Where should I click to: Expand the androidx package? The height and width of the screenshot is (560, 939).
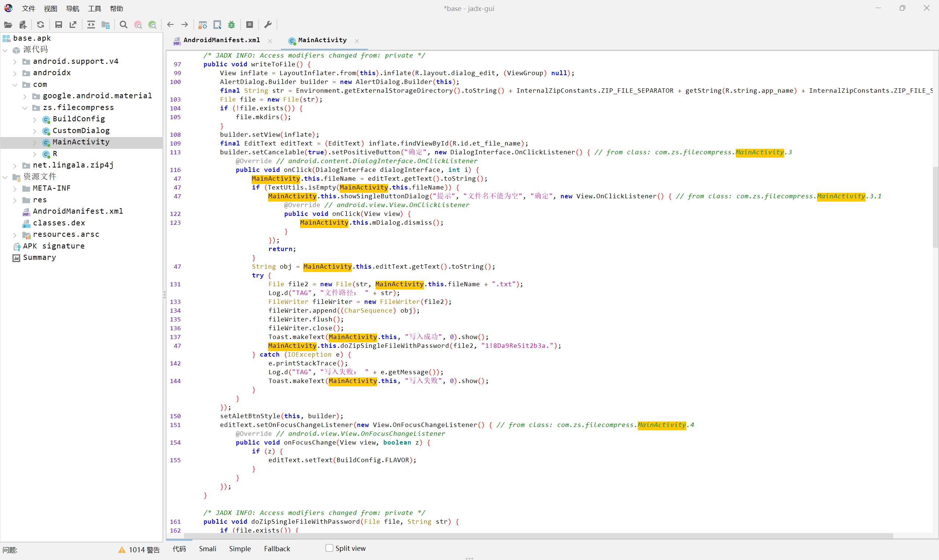15,73
